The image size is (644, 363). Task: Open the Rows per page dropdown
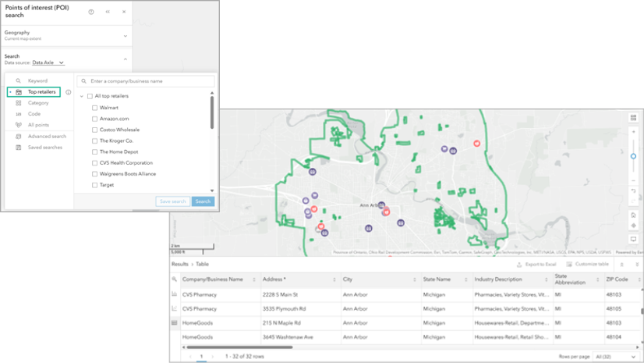616,357
